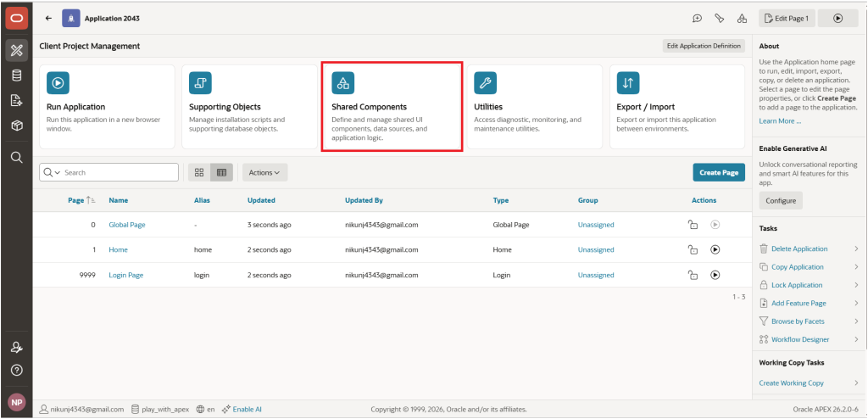
Task: Click the Application 2043 app icon
Action: coord(71,19)
